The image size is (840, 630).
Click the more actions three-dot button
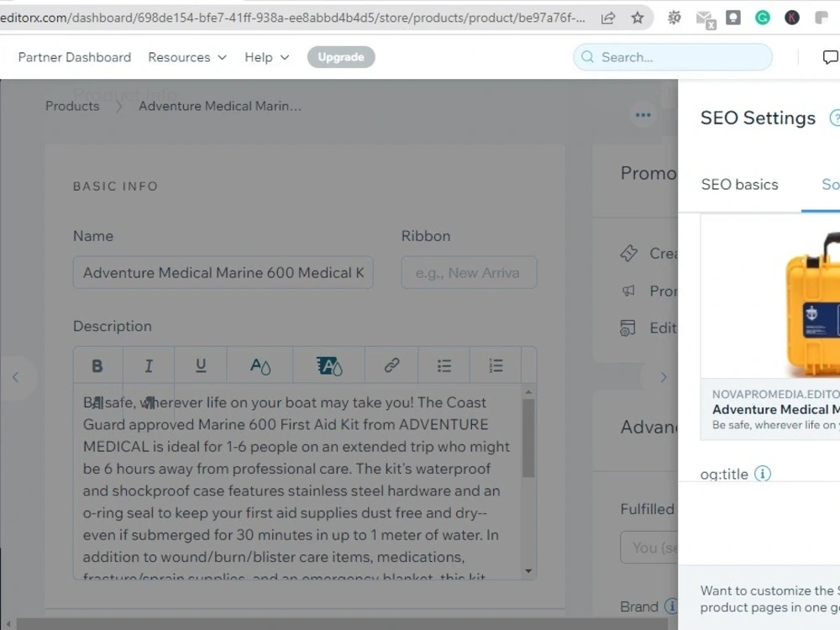point(643,115)
